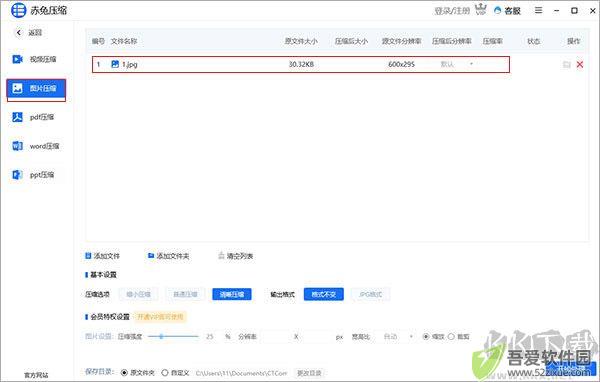Open the hamburger main menu

tap(538, 10)
